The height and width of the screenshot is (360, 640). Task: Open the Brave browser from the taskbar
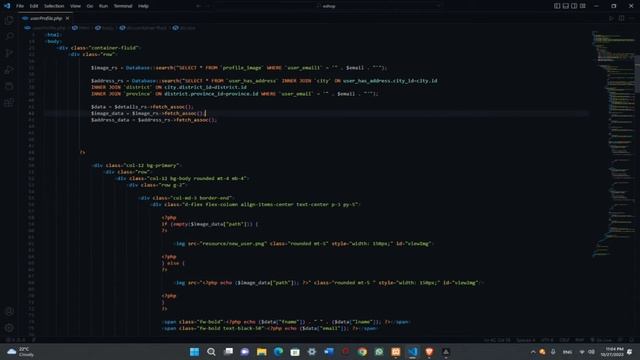point(429,352)
